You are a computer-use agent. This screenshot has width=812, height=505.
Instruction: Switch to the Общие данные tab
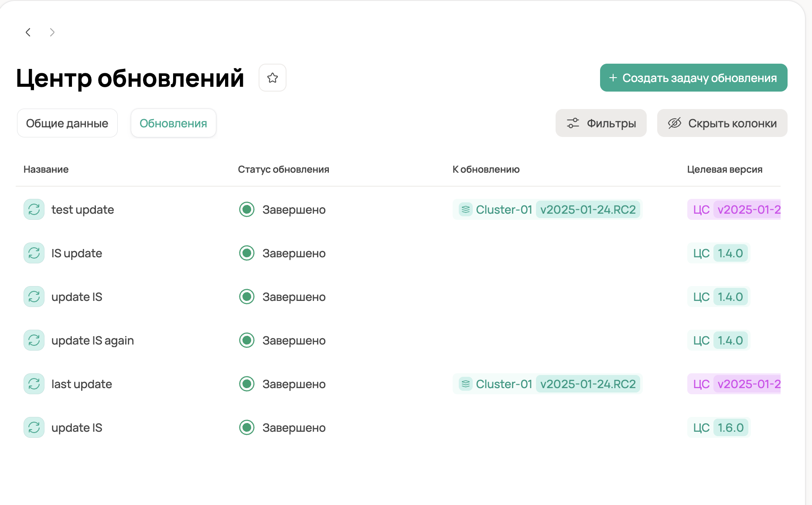pos(67,123)
